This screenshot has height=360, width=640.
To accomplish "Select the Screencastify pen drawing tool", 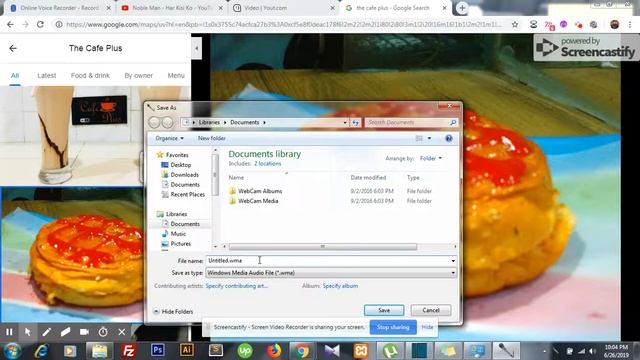I will pyautogui.click(x=47, y=332).
